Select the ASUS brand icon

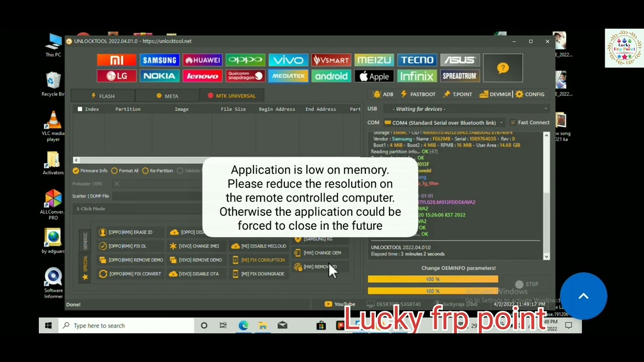pos(460,60)
